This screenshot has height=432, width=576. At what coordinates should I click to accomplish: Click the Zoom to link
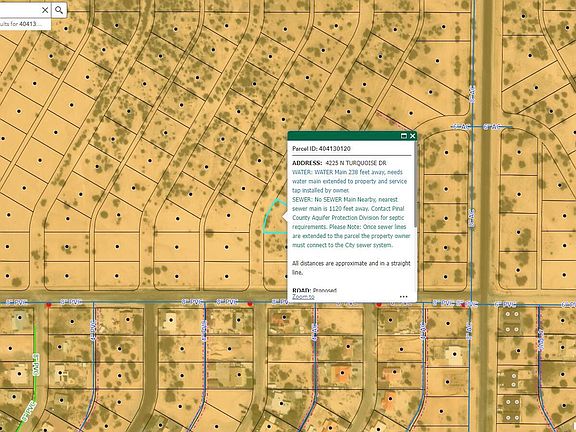303,296
